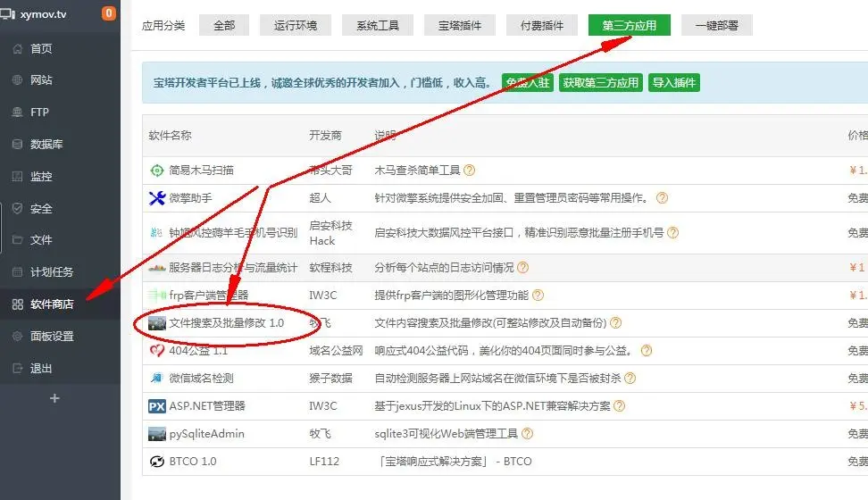
Task: Click the 微信域名检测 plugin icon
Action: coord(157,379)
